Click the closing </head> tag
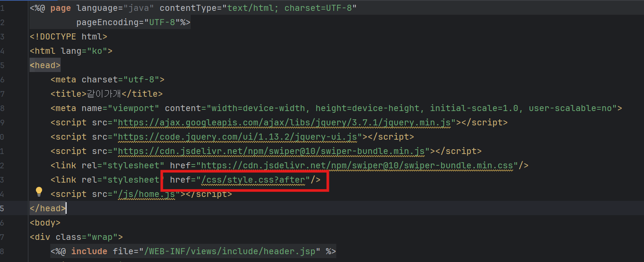 coord(48,209)
